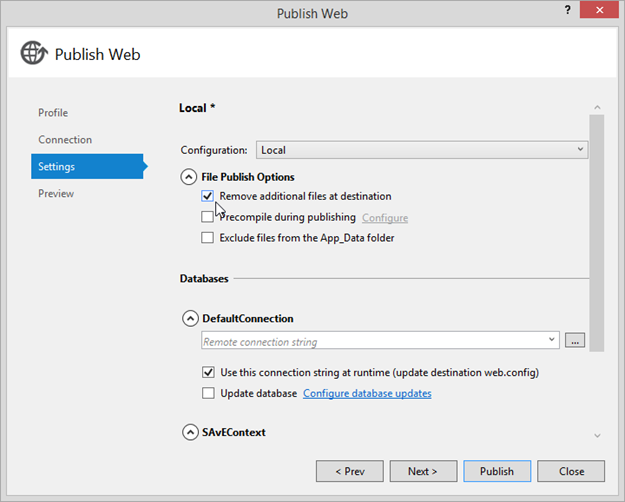Switch to the Profile tab

tap(53, 113)
